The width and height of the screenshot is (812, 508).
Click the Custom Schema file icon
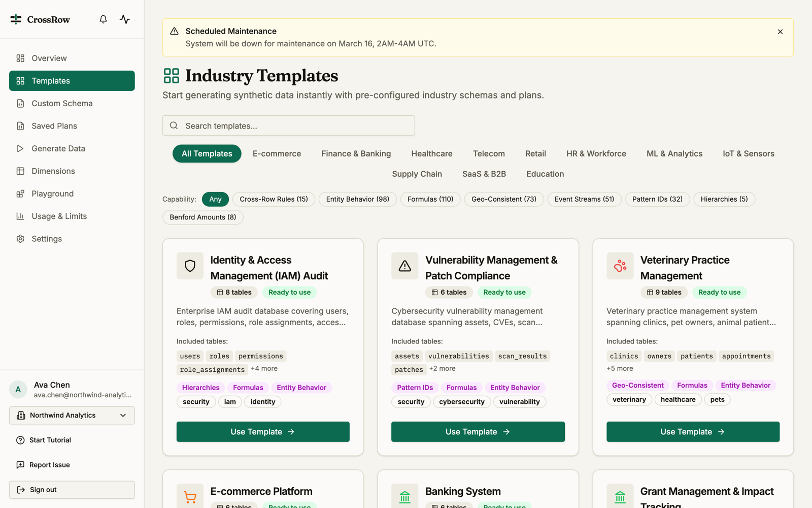point(20,104)
